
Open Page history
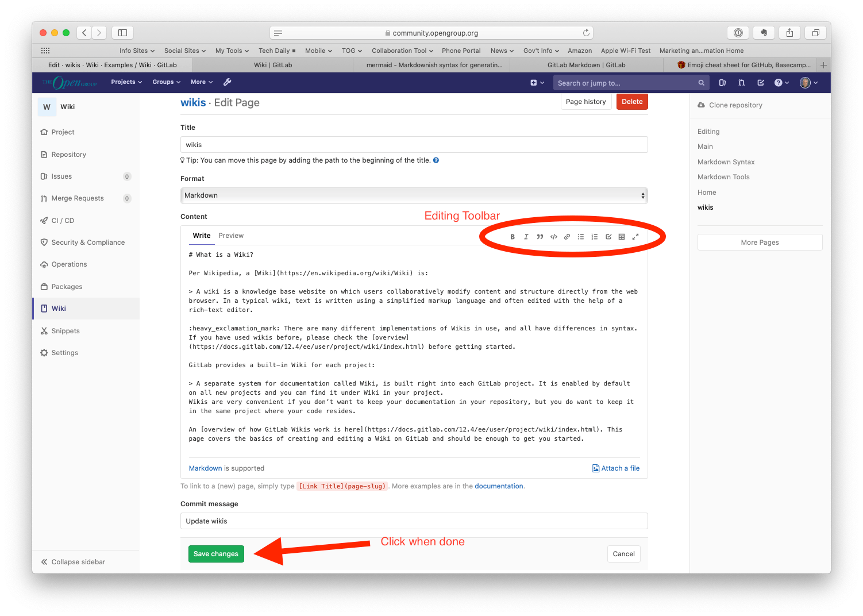[x=585, y=102]
